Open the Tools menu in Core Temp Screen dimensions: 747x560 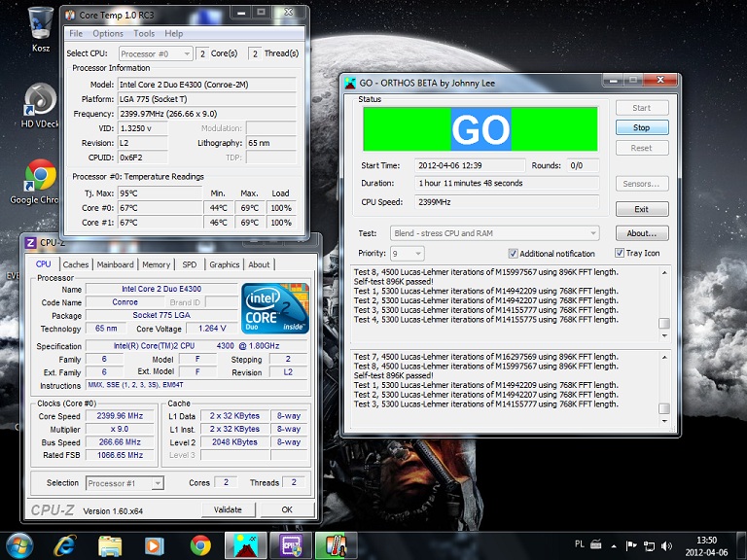coord(144,33)
